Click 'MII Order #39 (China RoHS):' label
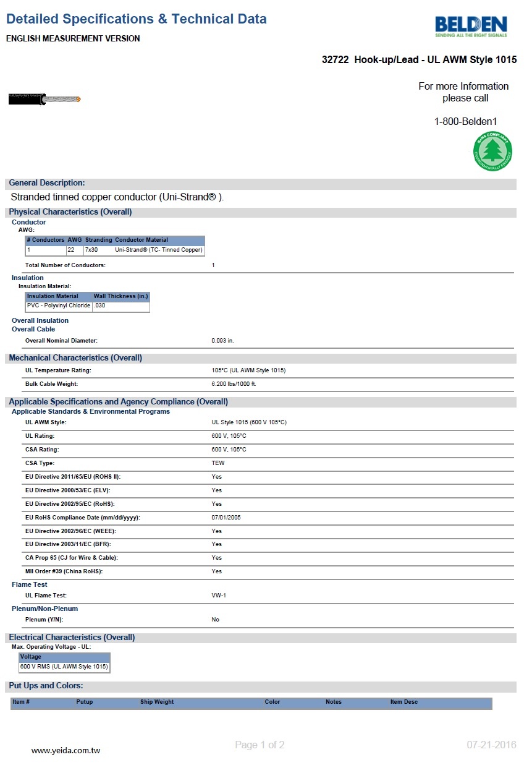 coord(64,571)
